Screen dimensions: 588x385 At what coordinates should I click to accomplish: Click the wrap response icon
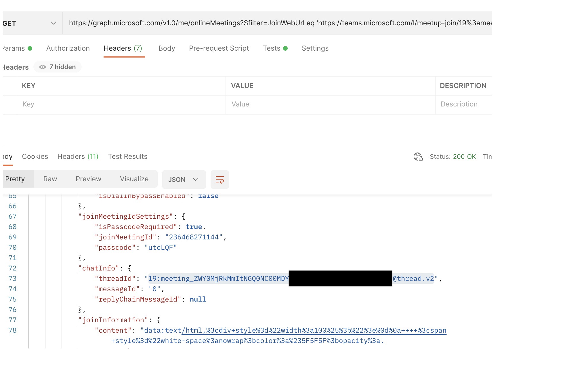click(220, 179)
